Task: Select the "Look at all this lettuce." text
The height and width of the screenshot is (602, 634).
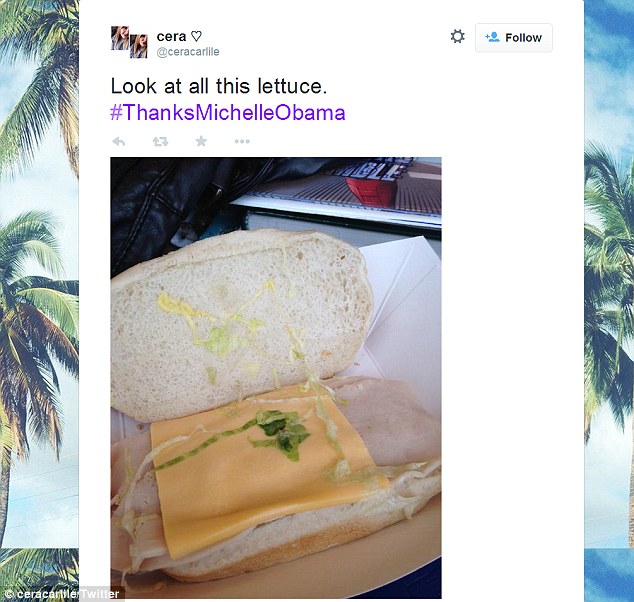Action: 219,86
